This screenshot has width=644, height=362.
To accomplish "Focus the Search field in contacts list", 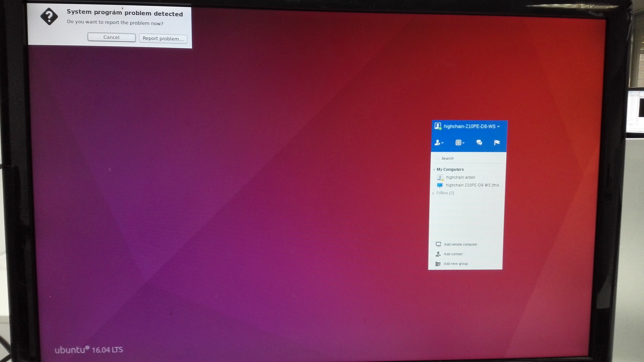I will point(469,158).
